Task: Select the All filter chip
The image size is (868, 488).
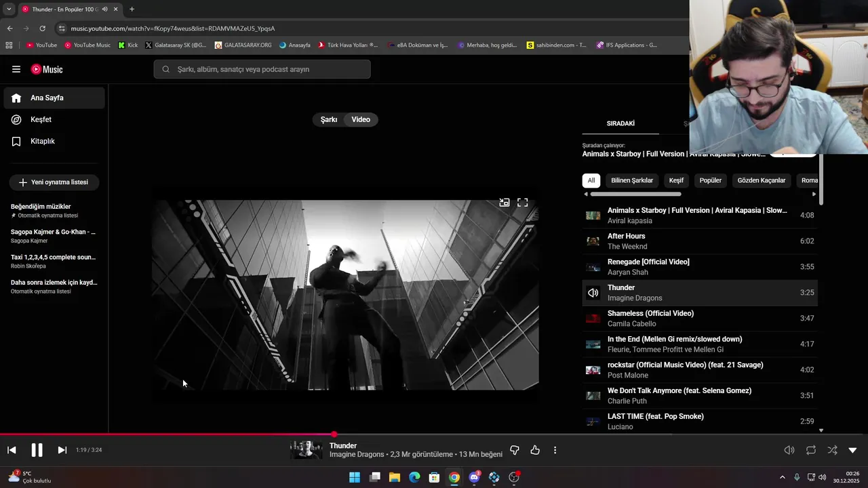Action: [591, 180]
